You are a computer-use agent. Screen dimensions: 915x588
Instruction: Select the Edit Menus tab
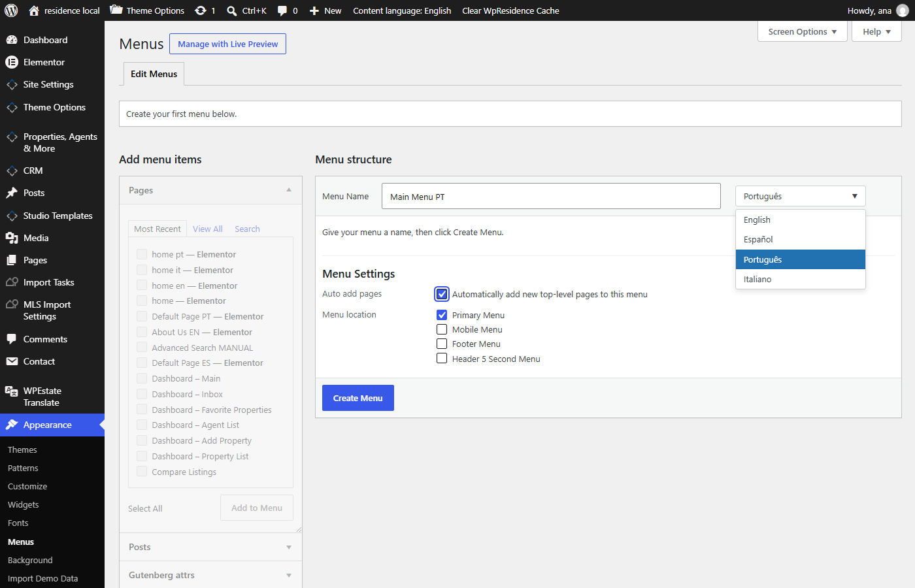pos(154,74)
